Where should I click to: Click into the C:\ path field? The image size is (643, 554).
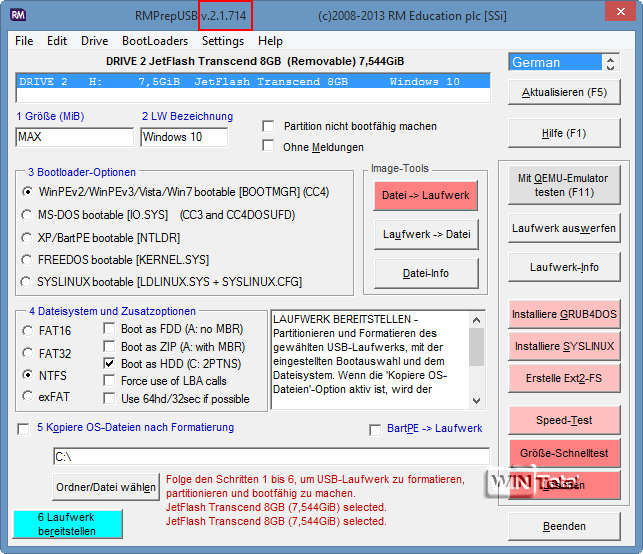[x=271, y=456]
